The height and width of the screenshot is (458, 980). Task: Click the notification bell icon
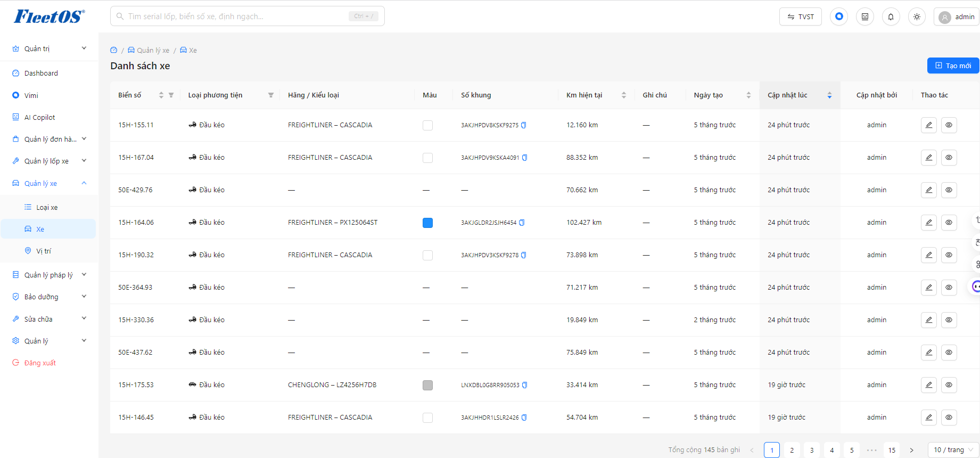[x=891, y=17]
